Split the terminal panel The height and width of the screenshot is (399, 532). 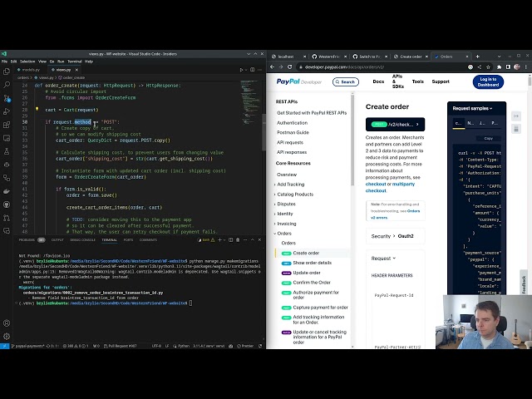point(231,240)
